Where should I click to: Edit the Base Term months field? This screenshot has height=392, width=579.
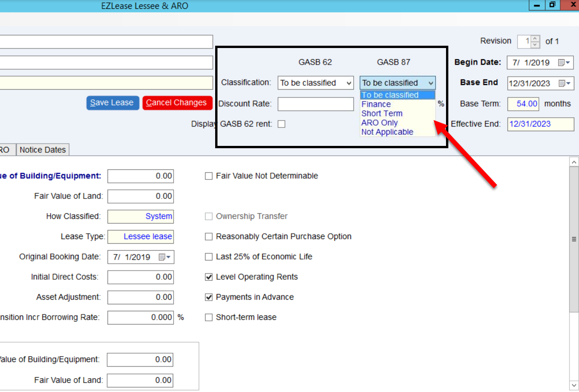(523, 104)
